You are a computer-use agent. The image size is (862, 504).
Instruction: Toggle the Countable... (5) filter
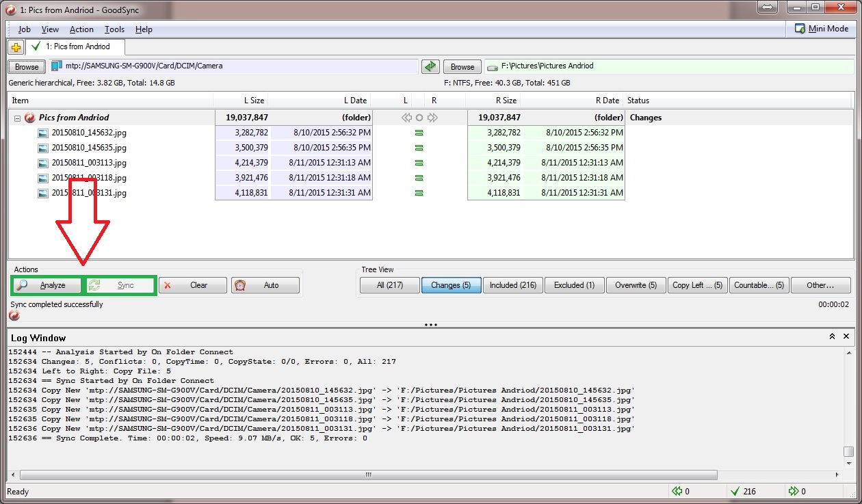(x=759, y=285)
